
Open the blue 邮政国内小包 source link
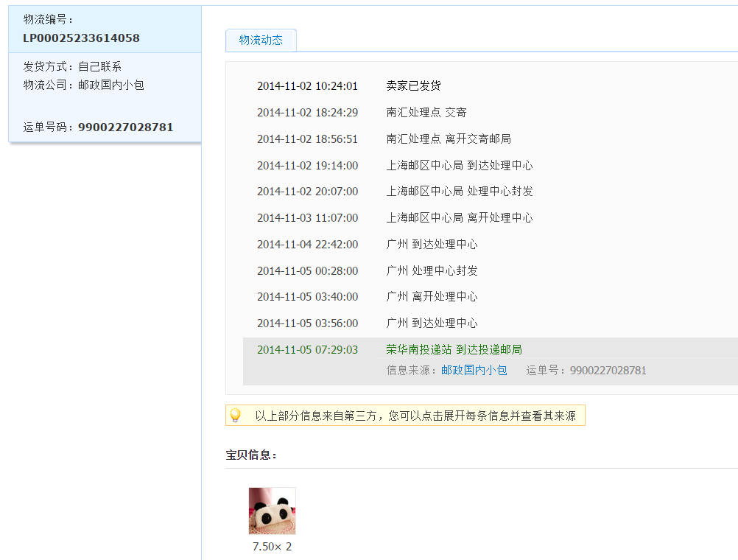[474, 371]
